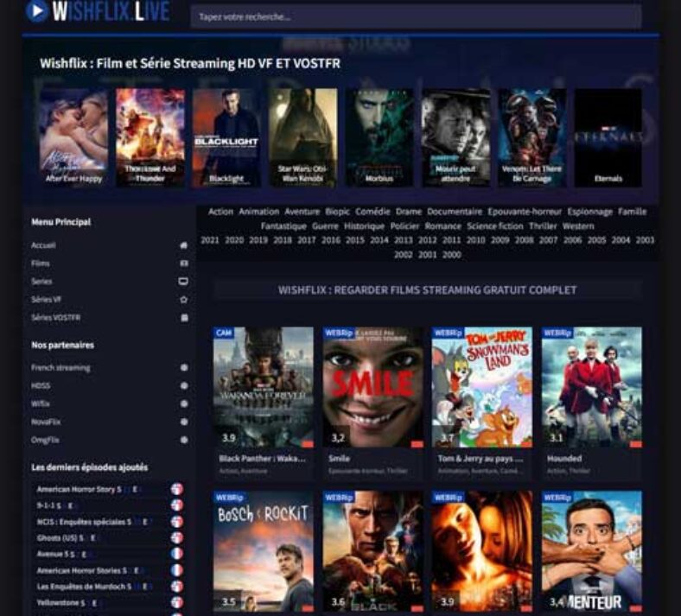Filter by Comédie genre
Image resolution: width=681 pixels, height=616 pixels.
[x=372, y=212]
